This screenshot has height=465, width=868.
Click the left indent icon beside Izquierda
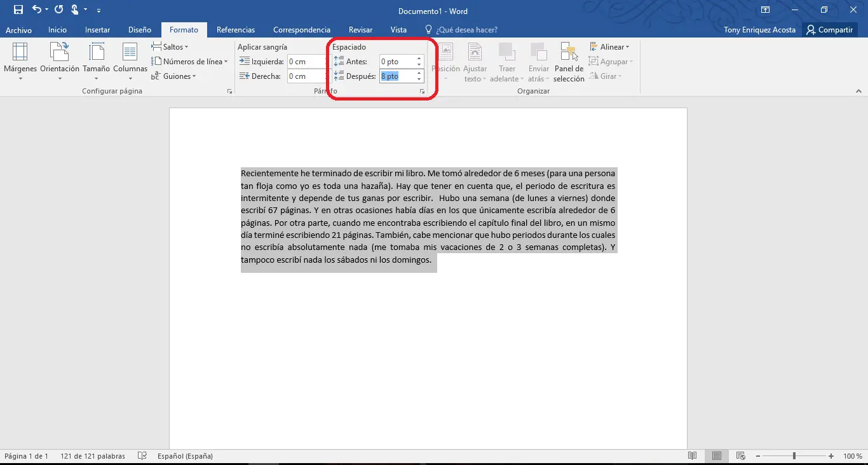(x=245, y=62)
